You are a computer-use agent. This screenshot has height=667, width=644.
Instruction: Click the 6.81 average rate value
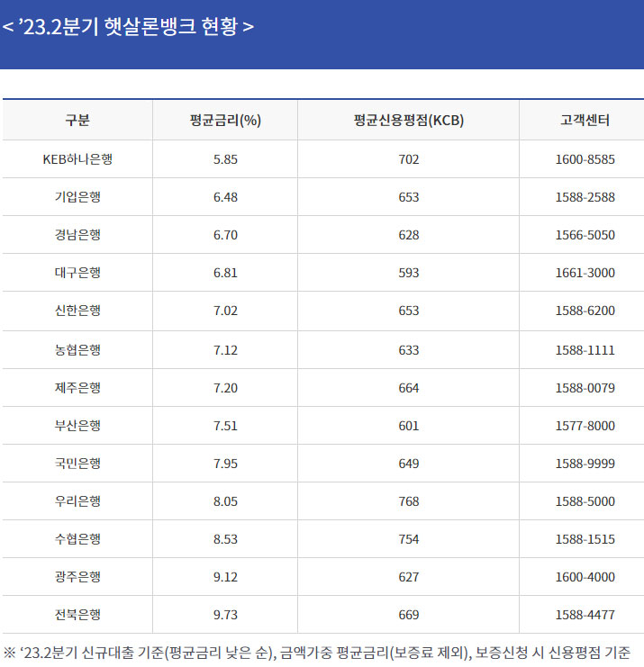click(x=225, y=273)
